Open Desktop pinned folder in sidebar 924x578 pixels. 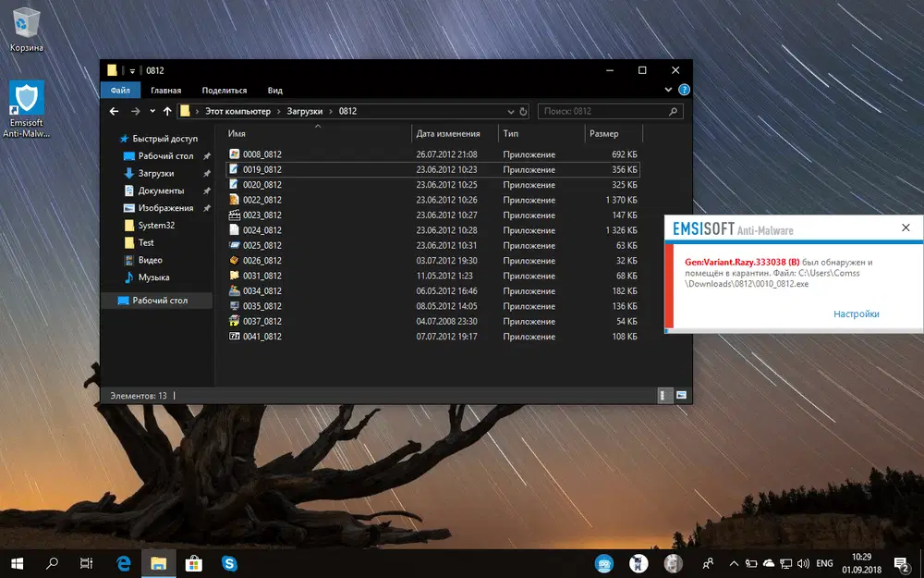pyautogui.click(x=166, y=155)
